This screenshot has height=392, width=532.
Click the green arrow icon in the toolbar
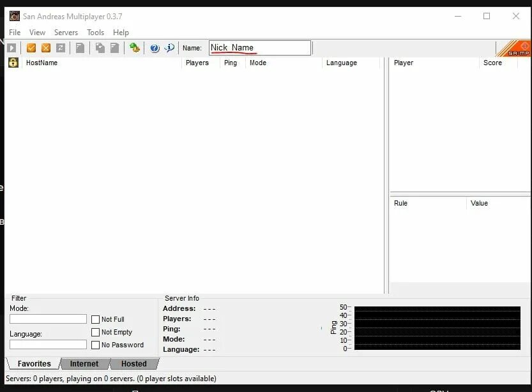135,48
